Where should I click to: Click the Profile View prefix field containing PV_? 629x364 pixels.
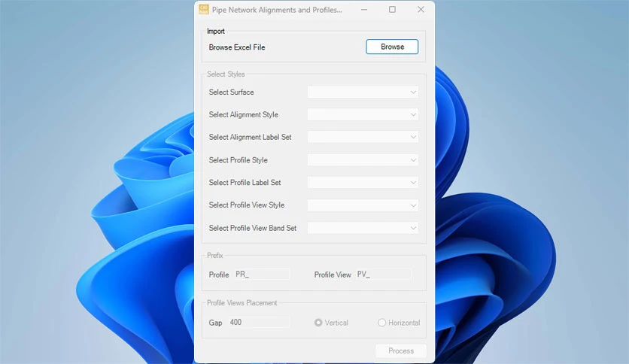383,275
